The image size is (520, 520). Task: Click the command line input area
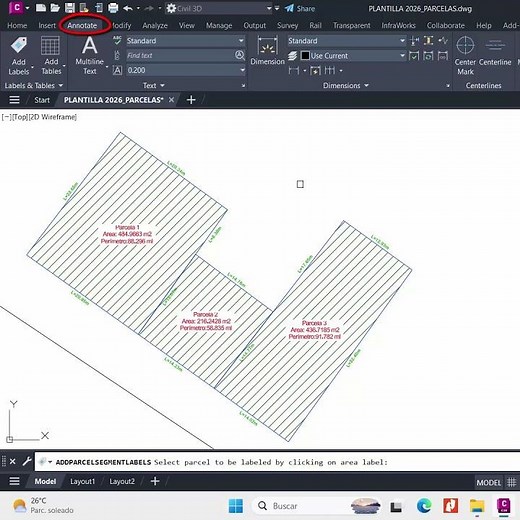277,462
